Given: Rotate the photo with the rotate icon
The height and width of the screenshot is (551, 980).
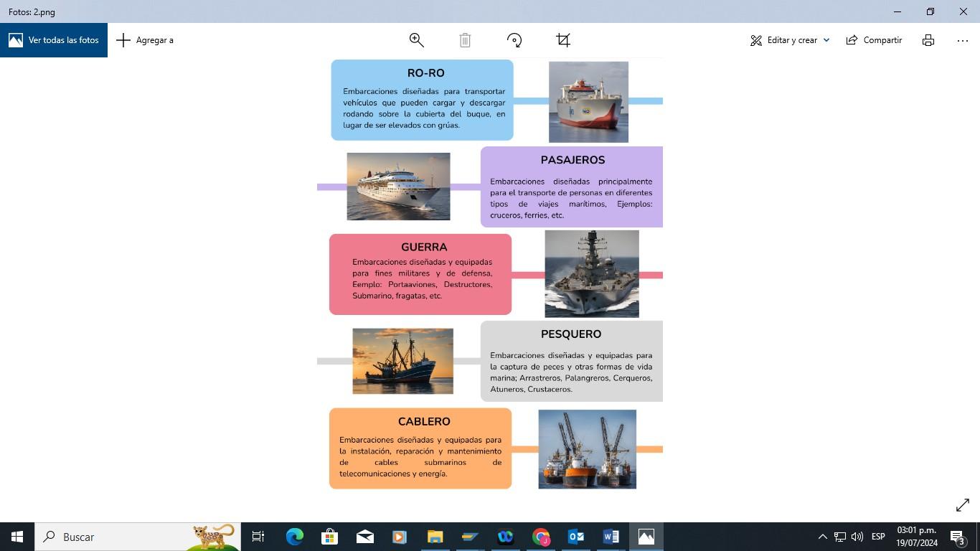Looking at the screenshot, I should pos(514,40).
